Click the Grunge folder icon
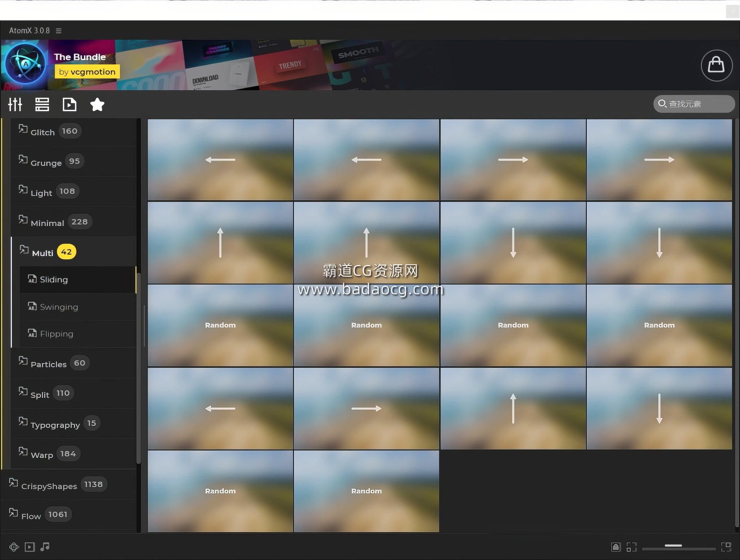 click(23, 159)
